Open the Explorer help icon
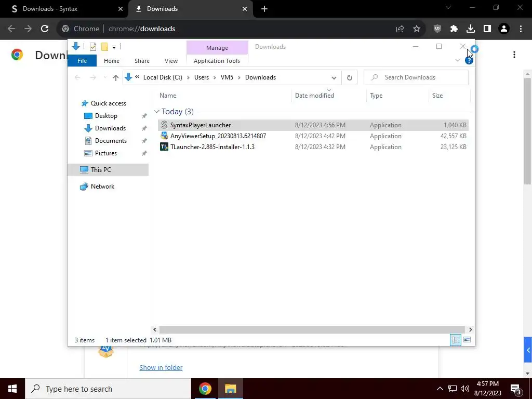This screenshot has height=399, width=532. (x=469, y=61)
